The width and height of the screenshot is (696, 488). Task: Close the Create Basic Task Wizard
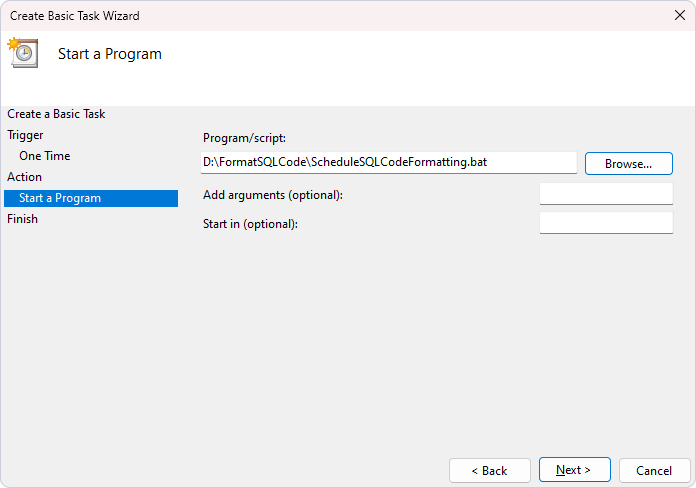(680, 16)
